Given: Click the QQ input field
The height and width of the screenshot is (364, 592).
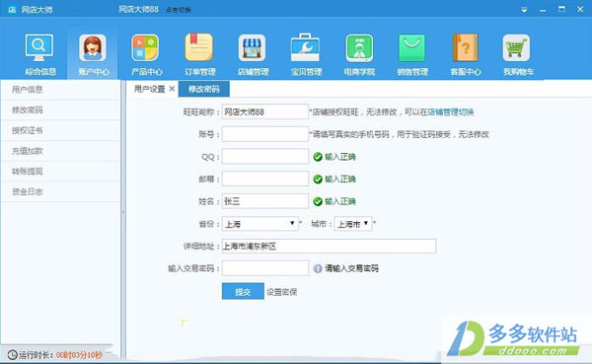Looking at the screenshot, I should (265, 156).
